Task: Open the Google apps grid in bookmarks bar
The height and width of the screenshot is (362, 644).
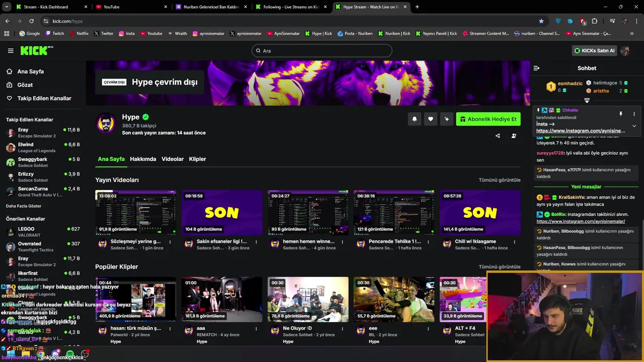Action: pos(7,33)
